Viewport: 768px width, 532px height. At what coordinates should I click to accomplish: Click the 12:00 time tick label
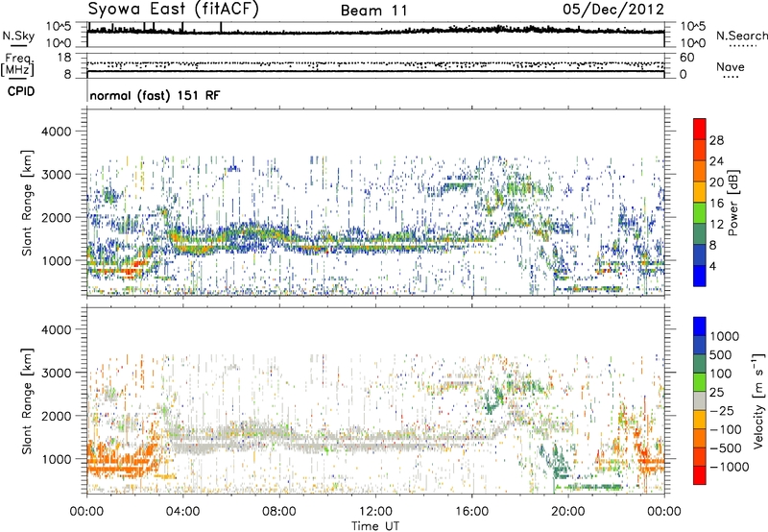[375, 512]
